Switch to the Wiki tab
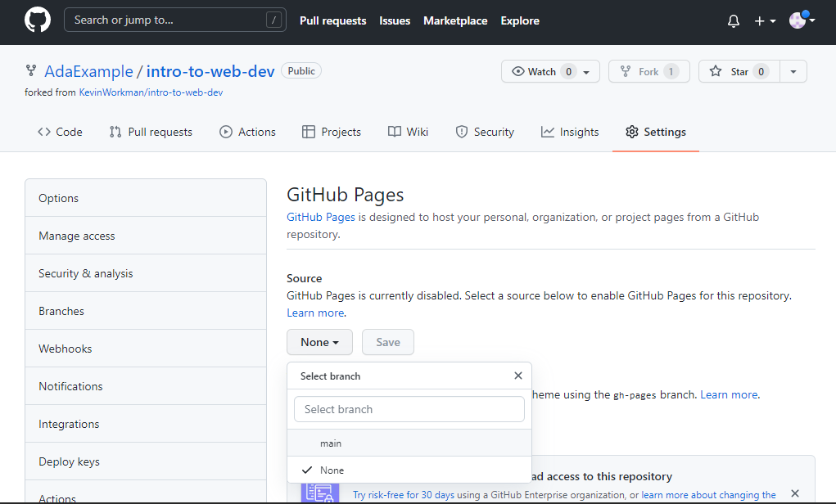This screenshot has height=504, width=836. pyautogui.click(x=408, y=132)
